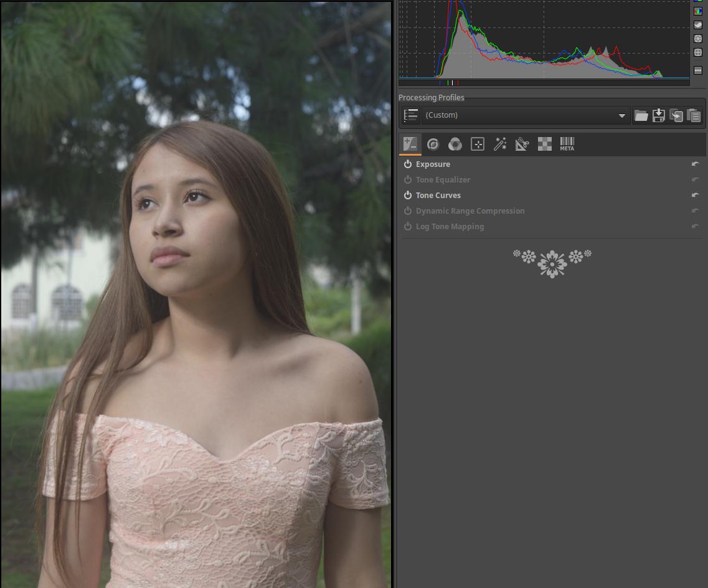Click the Paste profile from clipboard icon

[694, 115]
